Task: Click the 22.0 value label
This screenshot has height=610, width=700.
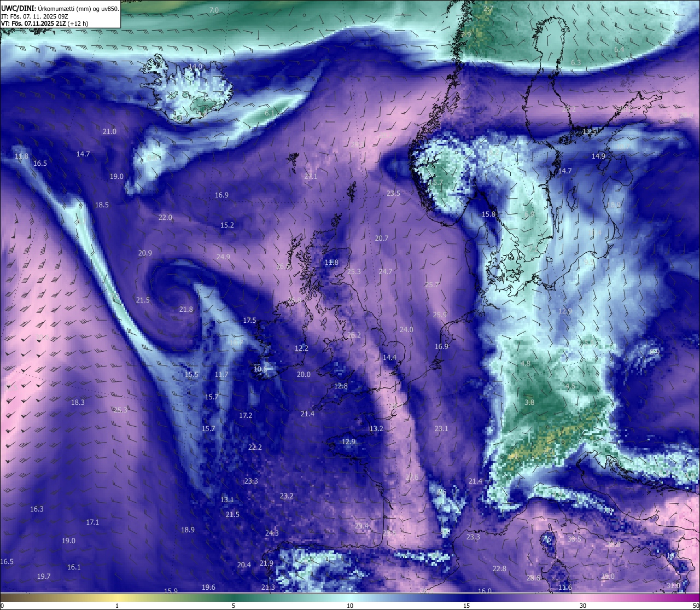Action: coord(165,218)
